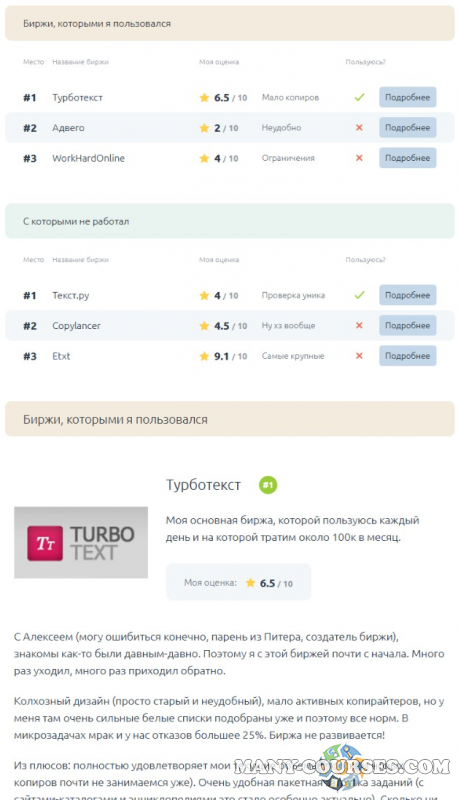This screenshot has width=458, height=800.
Task: Click the green #1 badge beside Турботекст heading
Action: point(268,485)
